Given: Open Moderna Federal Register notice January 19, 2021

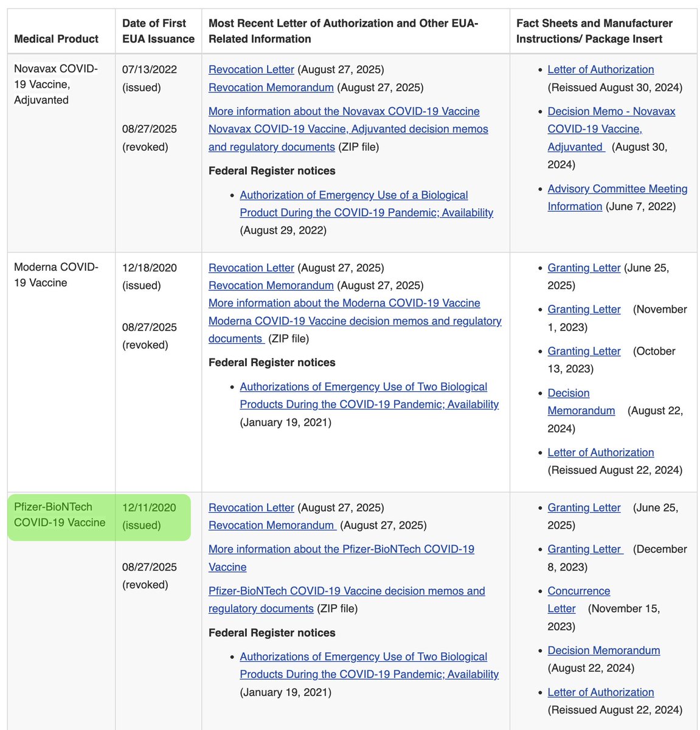Looking at the screenshot, I should coord(369,395).
